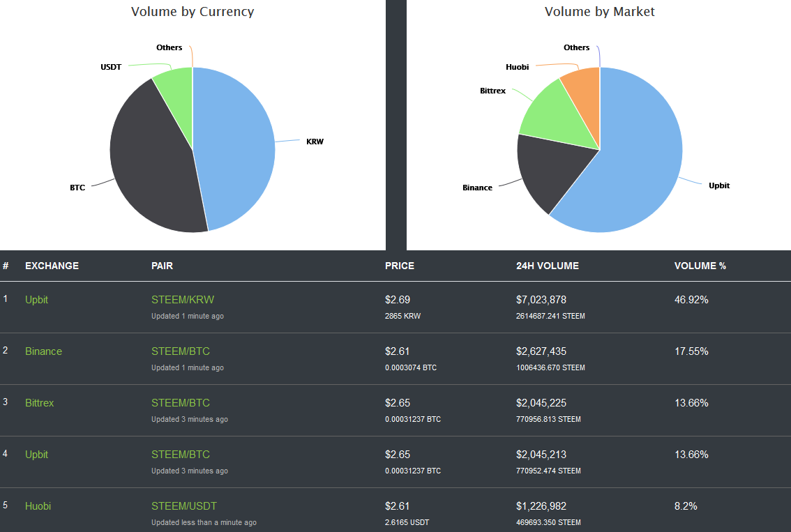Open the Huobi exchange link
This screenshot has height=532, width=791.
tap(38, 506)
